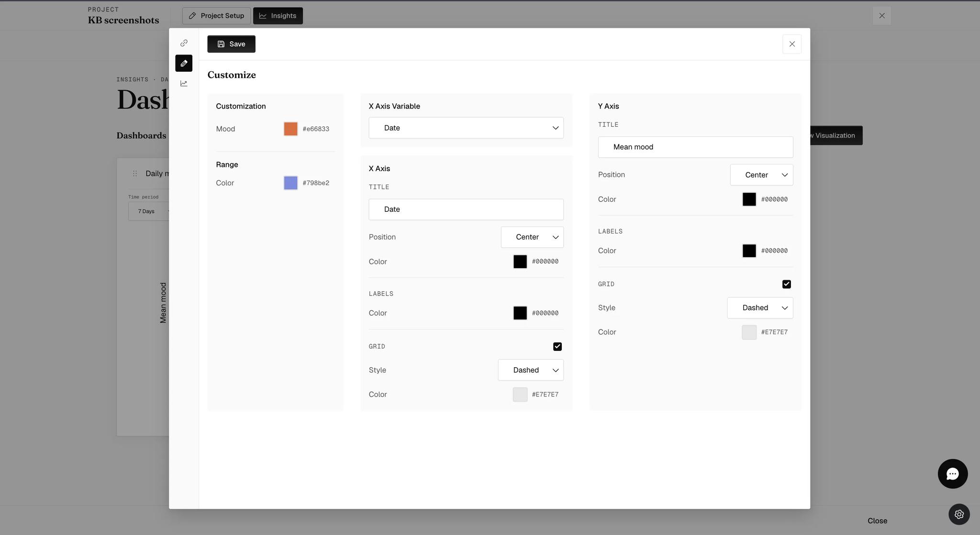The image size is (980, 535).
Task: Open the settings gear icon
Action: pyautogui.click(x=959, y=514)
